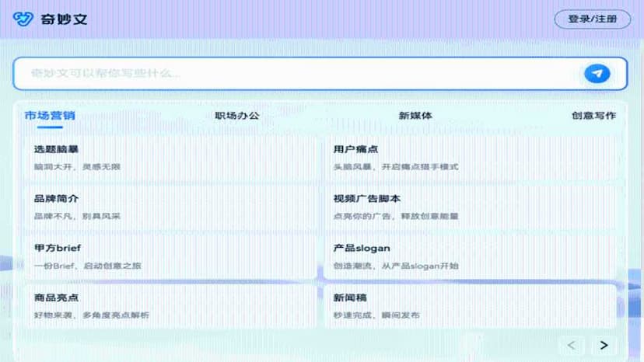
Task: Switch to the 新媒体 tab
Action: tap(415, 116)
